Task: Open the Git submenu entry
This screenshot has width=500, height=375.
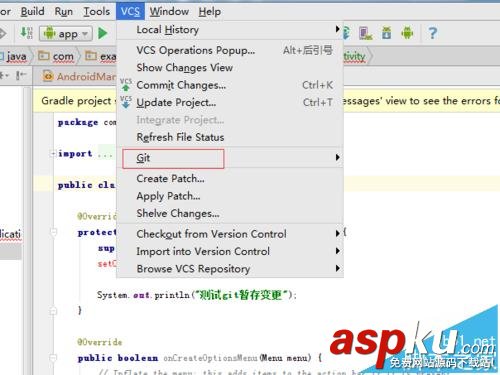Action: (230, 158)
